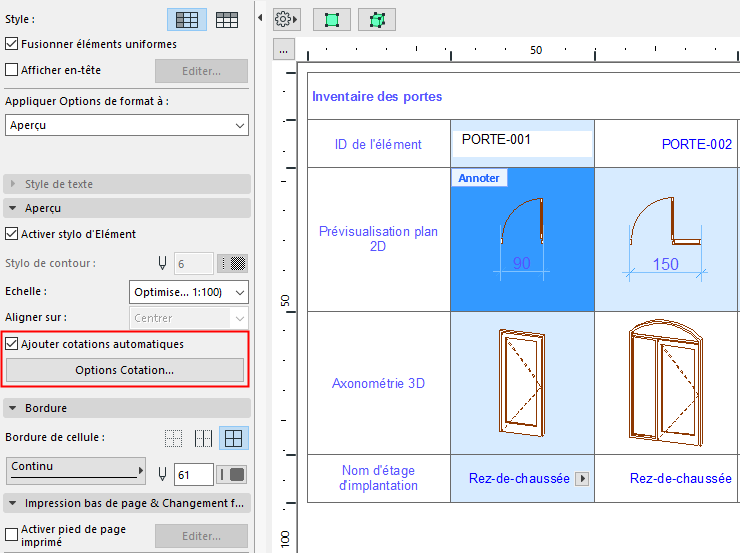
Task: Select the PORTE-001 3D axonometry preview
Action: tap(522, 383)
